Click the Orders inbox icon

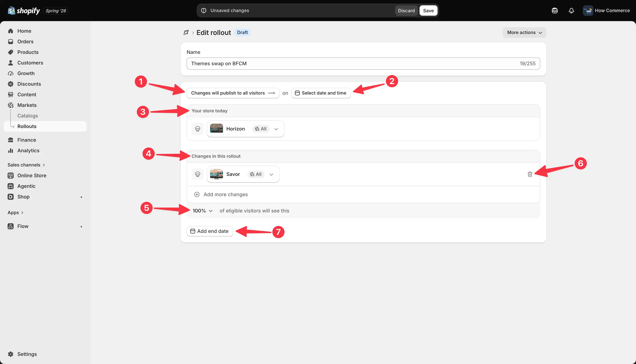[x=11, y=41]
